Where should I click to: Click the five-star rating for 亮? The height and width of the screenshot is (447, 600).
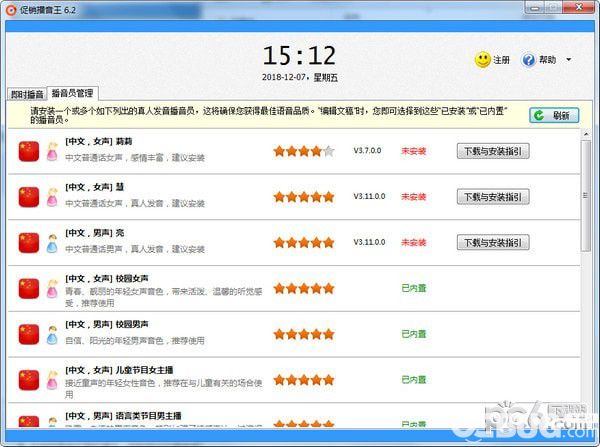304,242
